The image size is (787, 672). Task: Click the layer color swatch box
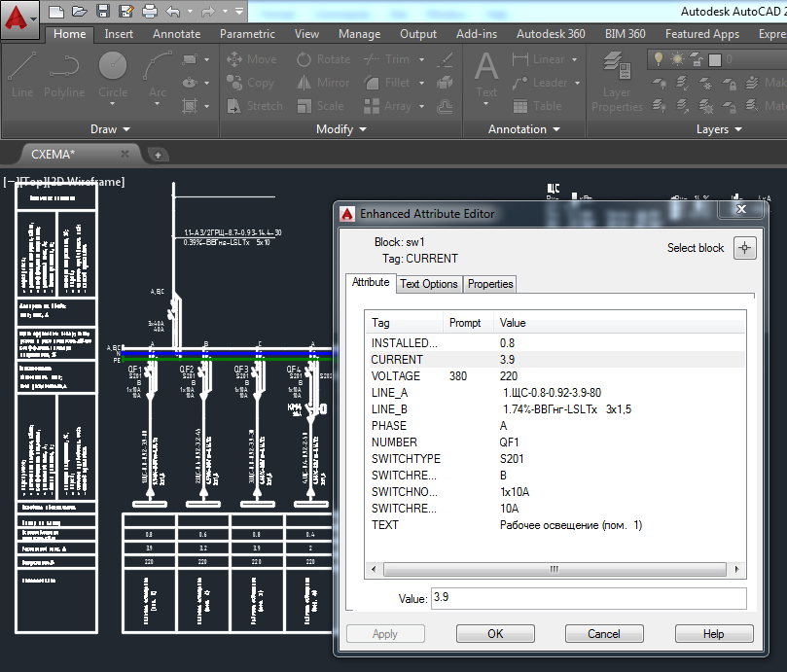pyautogui.click(x=714, y=59)
